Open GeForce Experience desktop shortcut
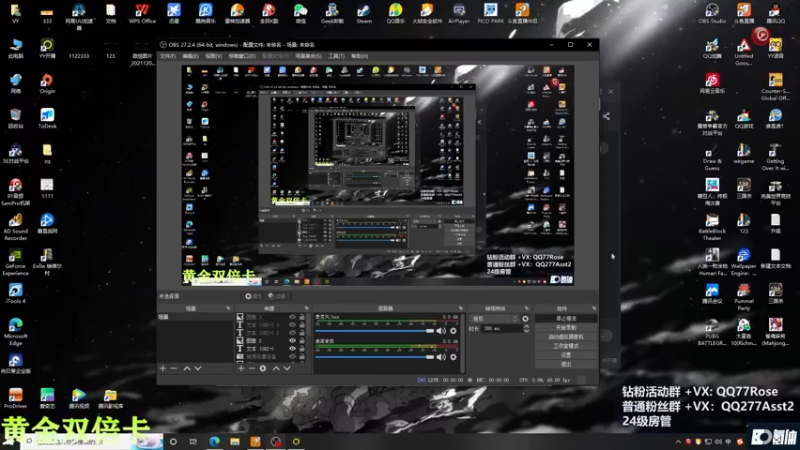This screenshot has width=800, height=450. [15, 262]
